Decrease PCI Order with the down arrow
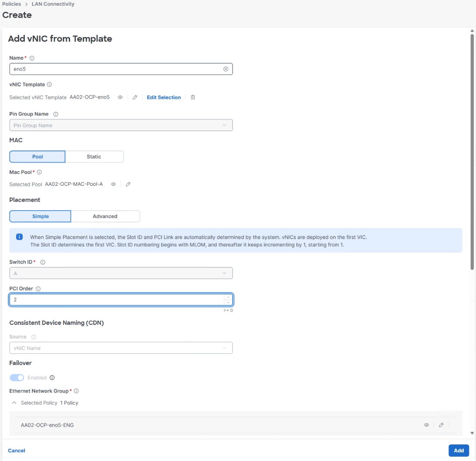This screenshot has height=461, width=476. 228,302
